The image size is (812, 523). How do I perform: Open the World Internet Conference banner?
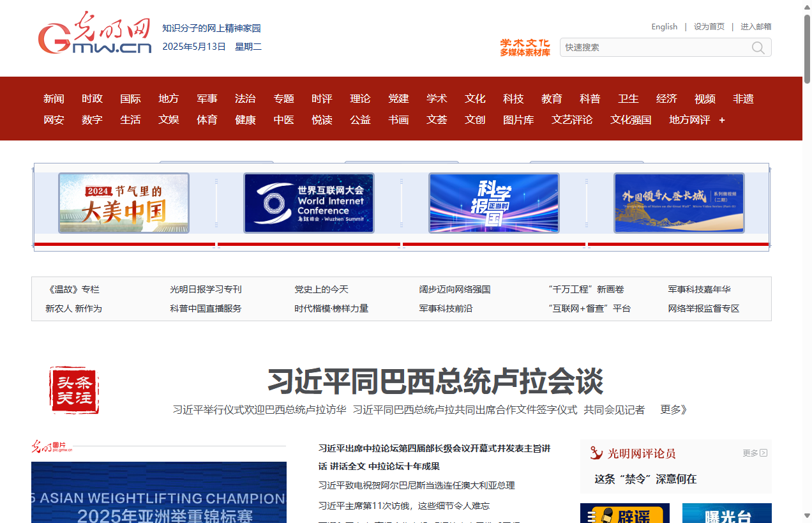308,203
